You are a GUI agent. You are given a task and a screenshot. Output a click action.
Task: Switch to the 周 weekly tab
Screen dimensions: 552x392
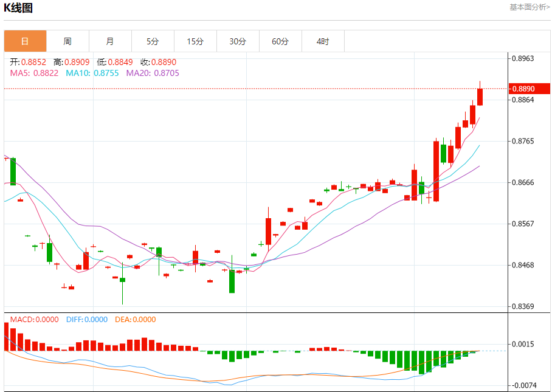(67, 41)
